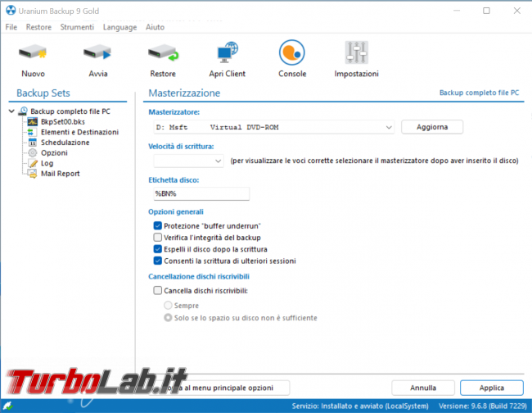Open the Masterizzatore drive dropdown
The image size is (532, 413).
274,127
